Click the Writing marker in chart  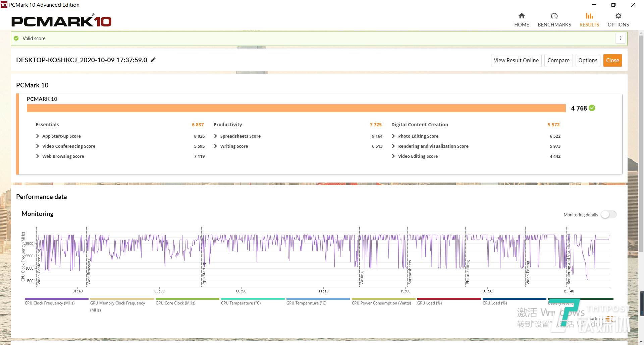point(362,278)
